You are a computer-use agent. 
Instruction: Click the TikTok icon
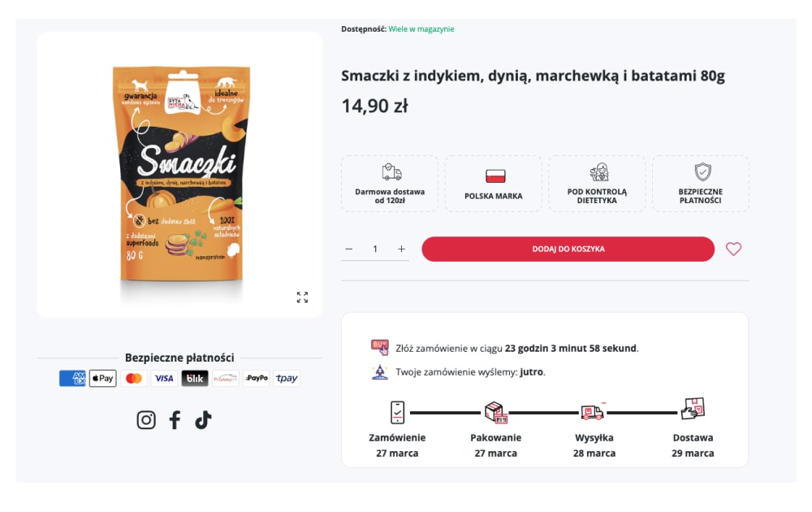click(x=203, y=420)
